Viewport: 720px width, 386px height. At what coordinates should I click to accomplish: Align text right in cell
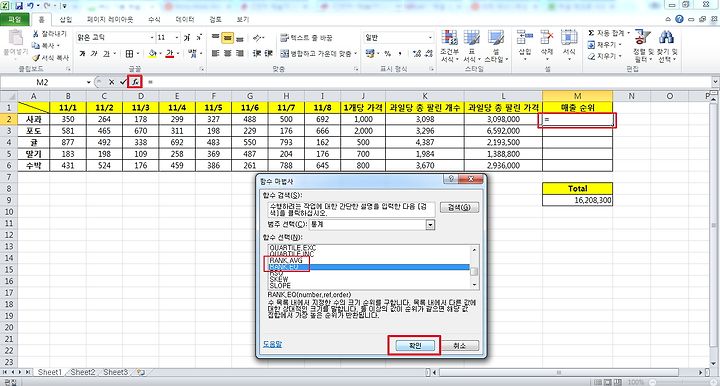pyautogui.click(x=239, y=54)
